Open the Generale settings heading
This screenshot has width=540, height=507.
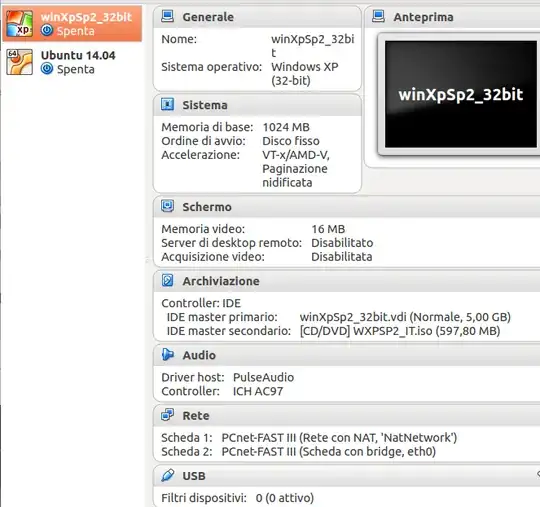click(x=208, y=17)
